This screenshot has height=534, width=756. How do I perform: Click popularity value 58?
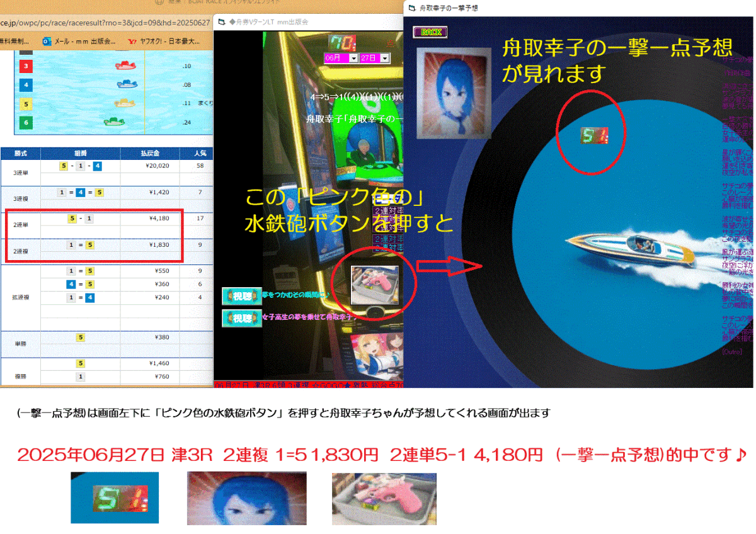tap(200, 166)
